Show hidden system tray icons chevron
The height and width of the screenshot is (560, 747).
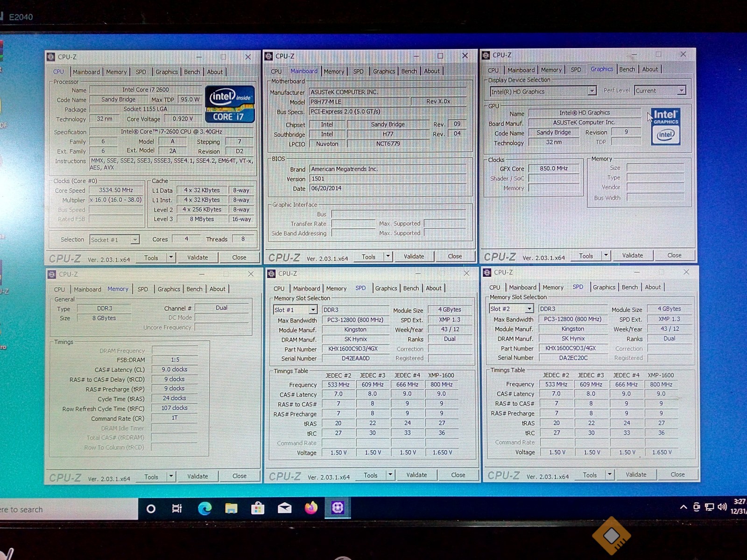pos(684,507)
